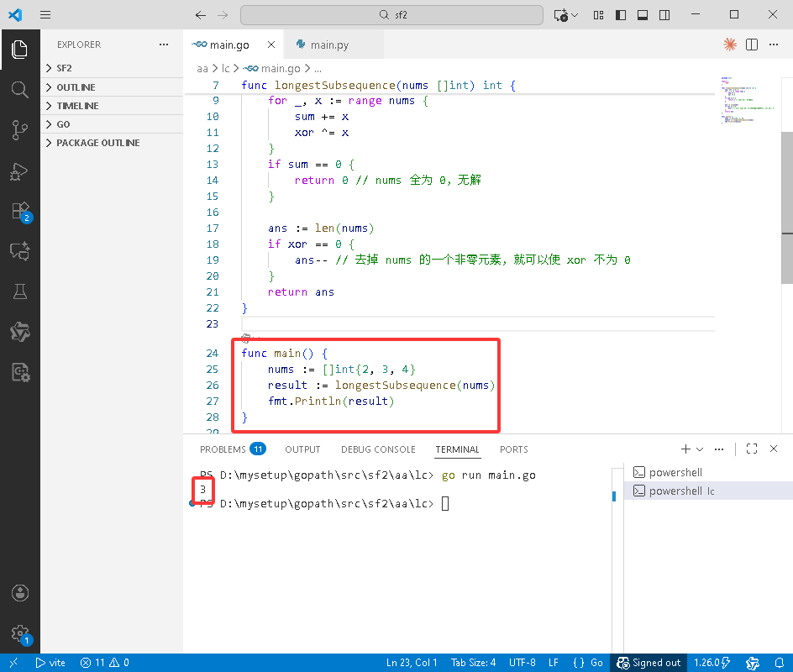The height and width of the screenshot is (672, 793).
Task: Open the hamburger application menu
Action: (x=45, y=14)
